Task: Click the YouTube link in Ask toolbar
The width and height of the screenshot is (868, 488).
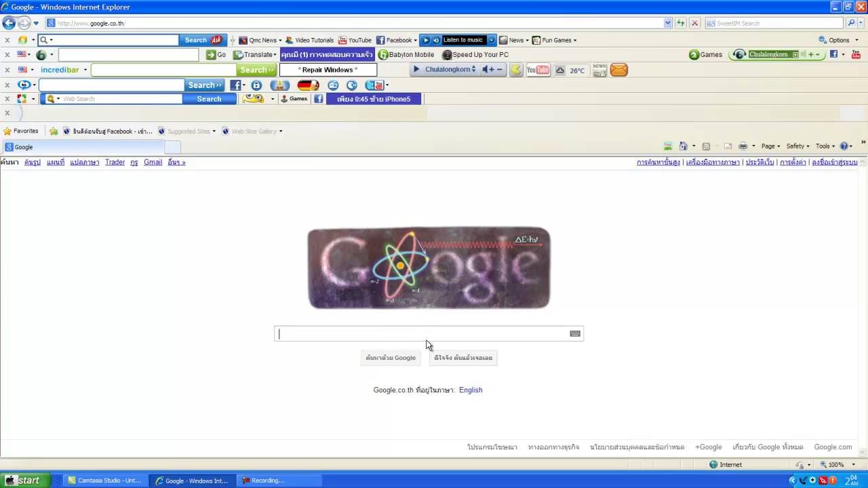Action: pyautogui.click(x=355, y=40)
